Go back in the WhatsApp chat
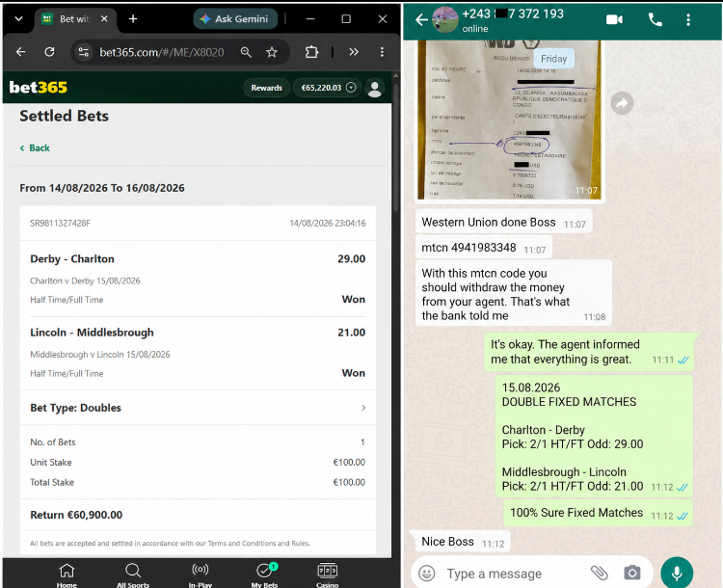Viewport: 723px width, 588px height. [421, 19]
